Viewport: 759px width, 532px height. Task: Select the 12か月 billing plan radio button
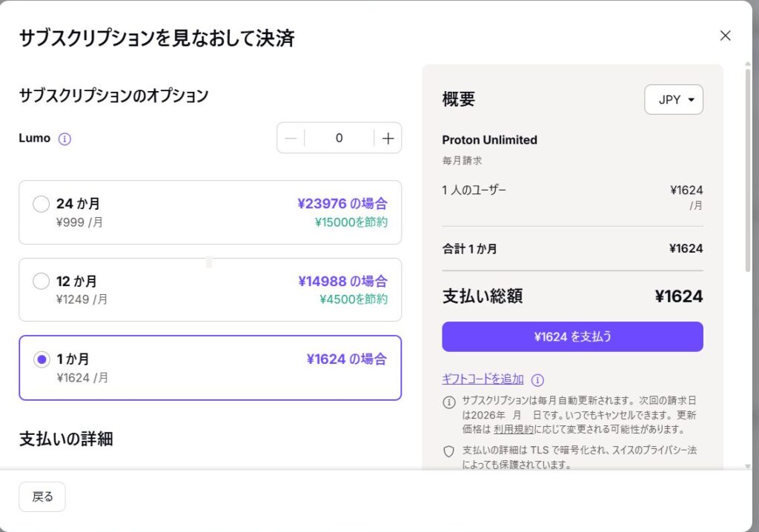coord(41,282)
